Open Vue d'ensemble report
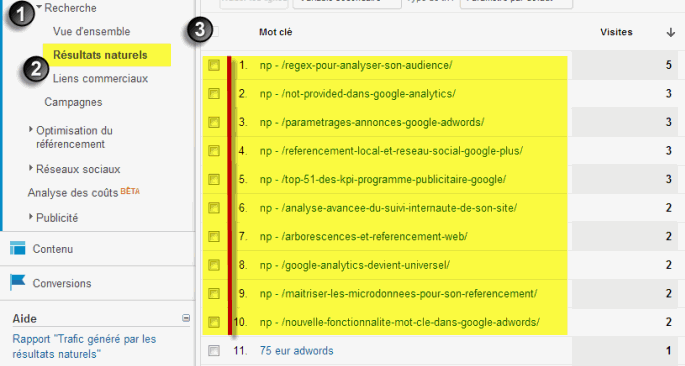The image size is (685, 366). 92,31
